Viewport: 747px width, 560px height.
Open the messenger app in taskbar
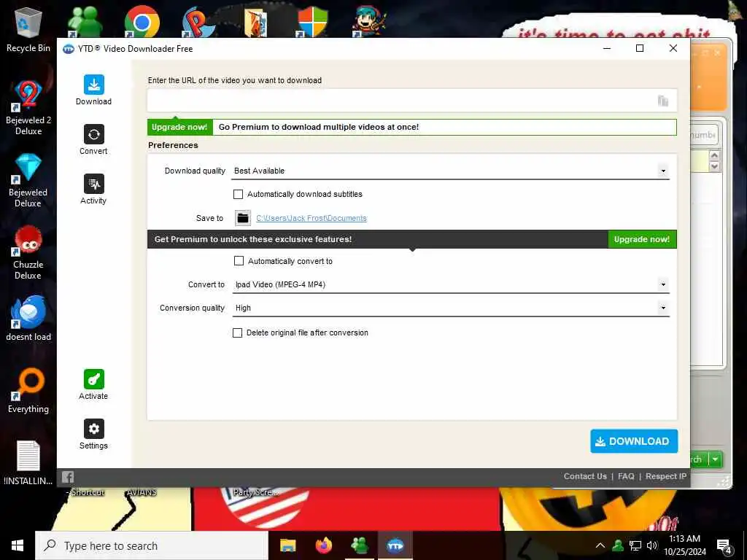point(360,545)
